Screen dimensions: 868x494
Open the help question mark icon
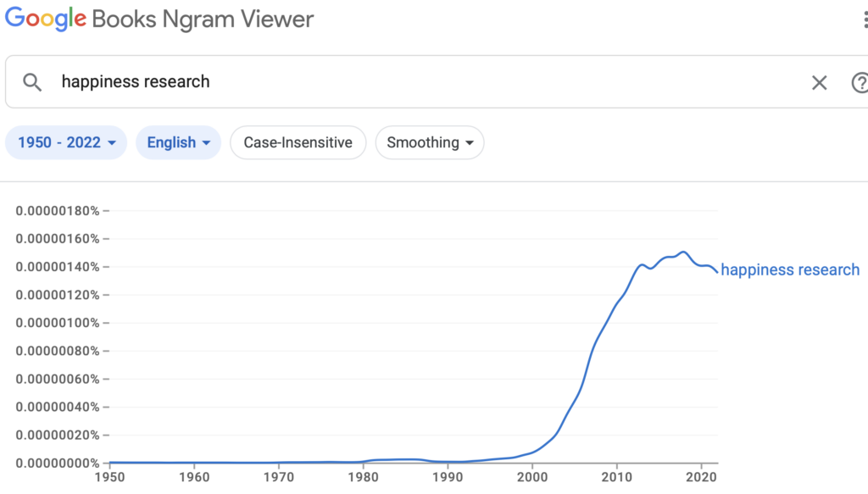(859, 82)
